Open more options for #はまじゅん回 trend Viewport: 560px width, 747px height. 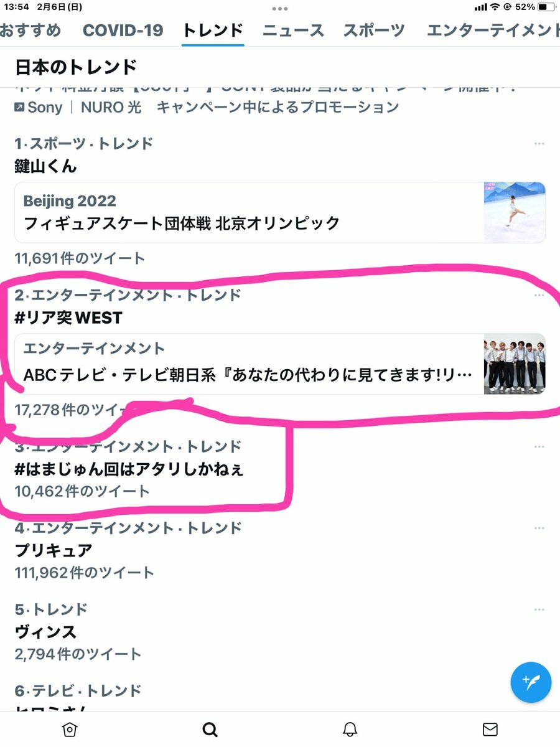[539, 447]
